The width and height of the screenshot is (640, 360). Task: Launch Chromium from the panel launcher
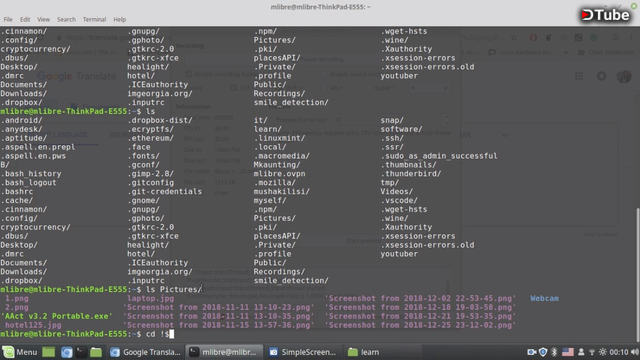[x=67, y=352]
